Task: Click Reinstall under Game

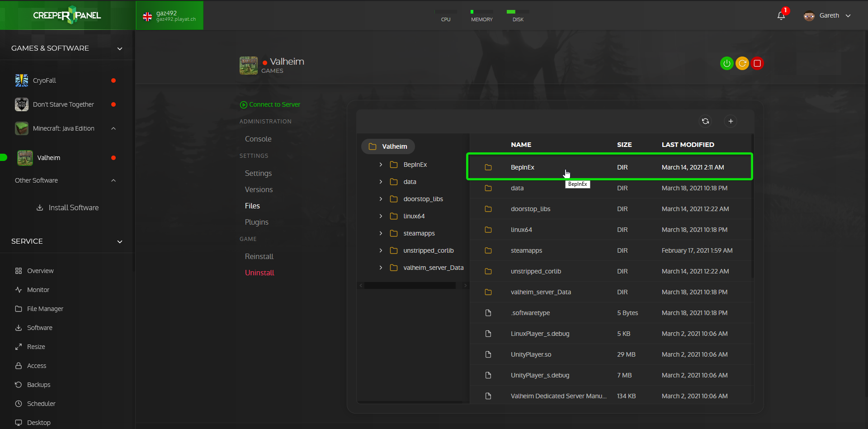Action: point(259,257)
